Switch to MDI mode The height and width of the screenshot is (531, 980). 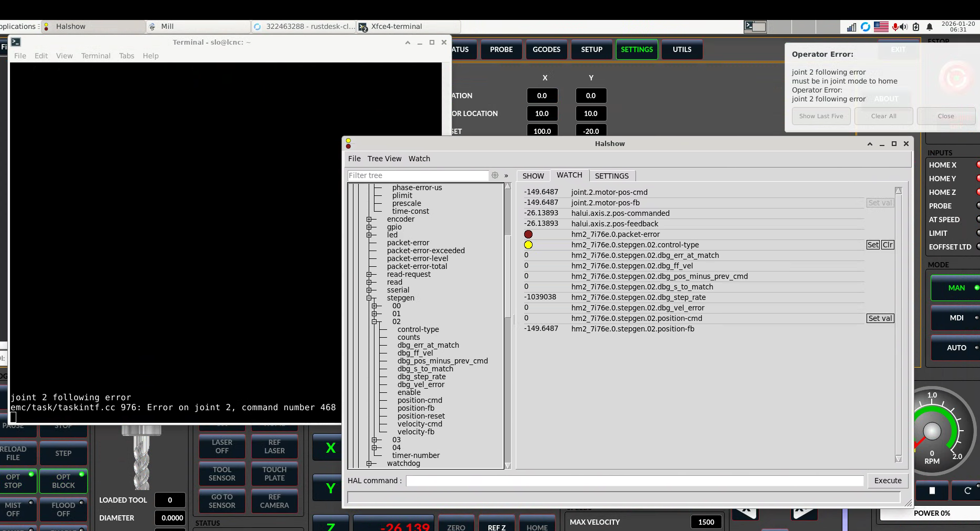(956, 318)
